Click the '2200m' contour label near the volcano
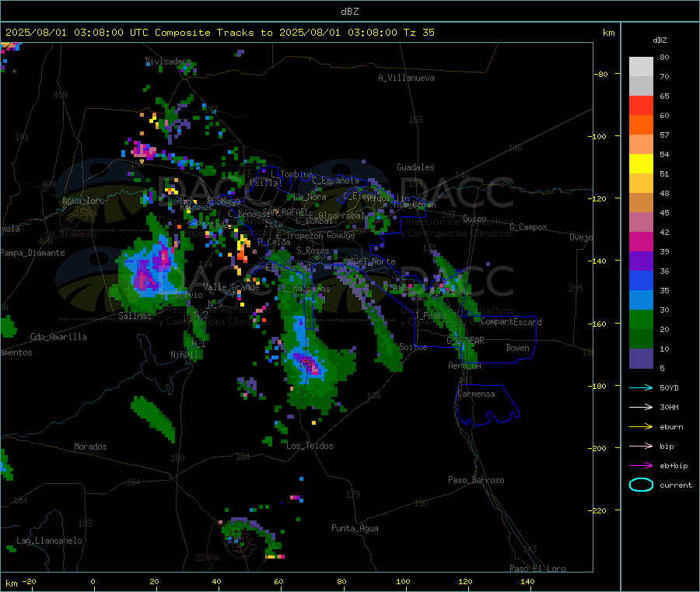 [x=207, y=558]
